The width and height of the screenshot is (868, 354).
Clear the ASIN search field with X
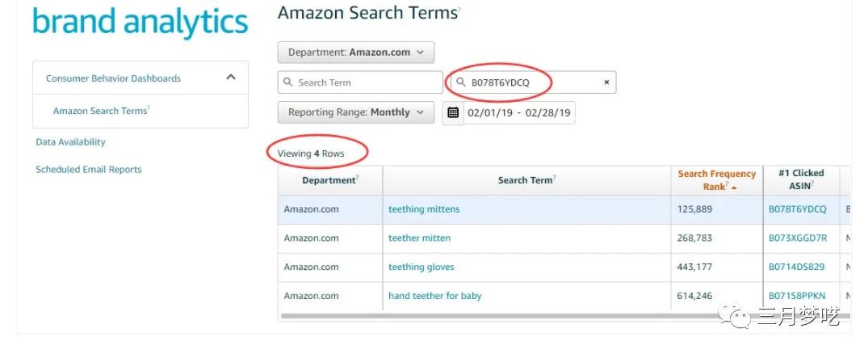pyautogui.click(x=606, y=82)
